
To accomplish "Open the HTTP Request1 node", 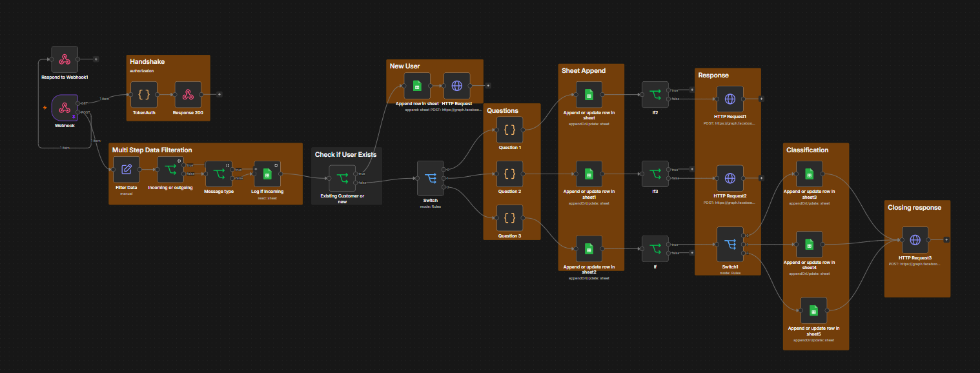I will click(730, 99).
